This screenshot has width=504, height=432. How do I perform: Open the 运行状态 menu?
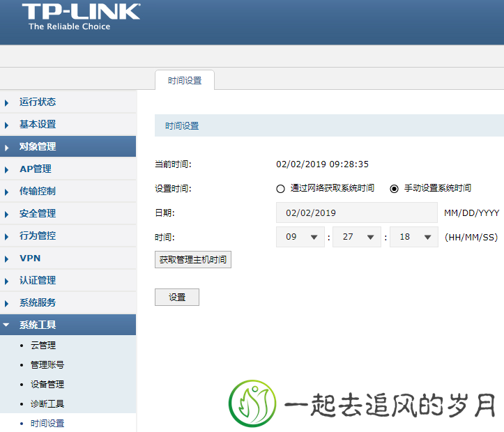point(38,102)
